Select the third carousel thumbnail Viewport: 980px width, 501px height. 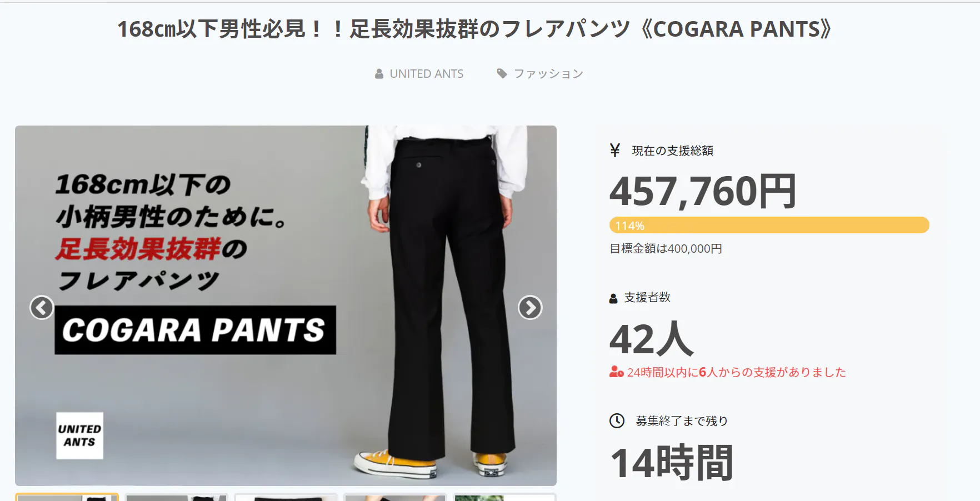tap(286, 497)
